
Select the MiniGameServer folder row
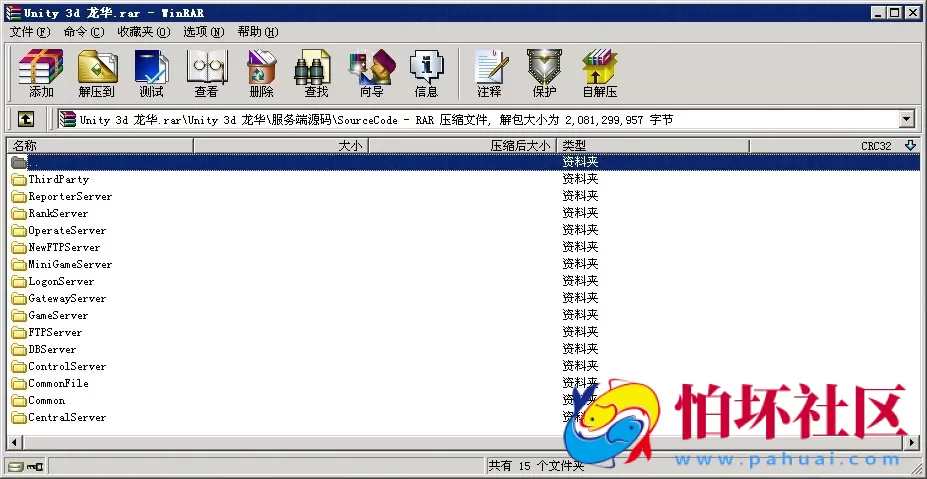[464, 264]
